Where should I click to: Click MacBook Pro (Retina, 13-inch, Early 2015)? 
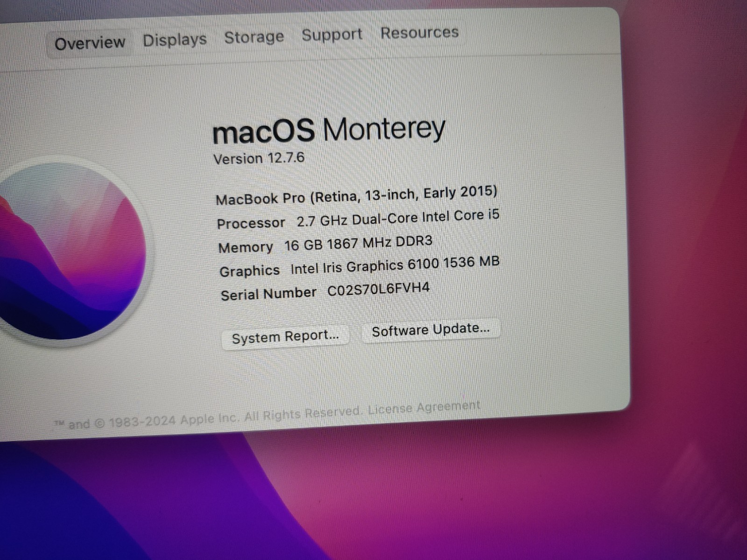point(356,195)
